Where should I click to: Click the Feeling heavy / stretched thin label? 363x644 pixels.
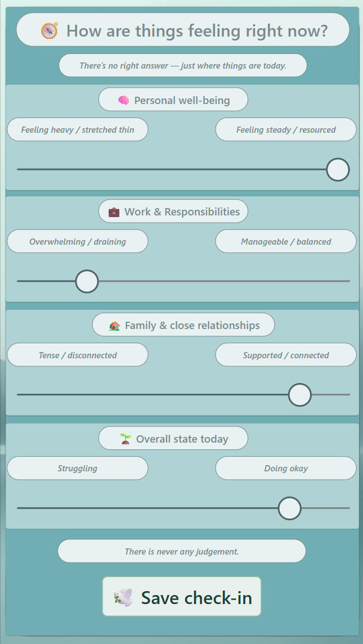(77, 129)
